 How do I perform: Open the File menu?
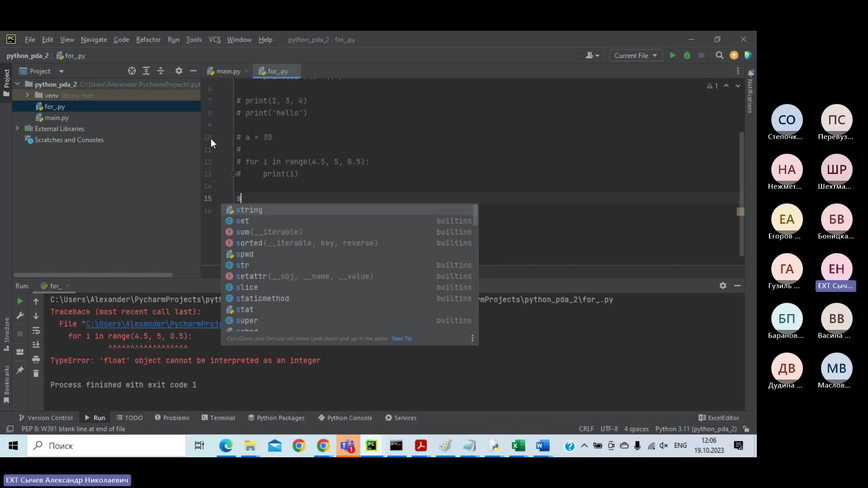click(30, 40)
